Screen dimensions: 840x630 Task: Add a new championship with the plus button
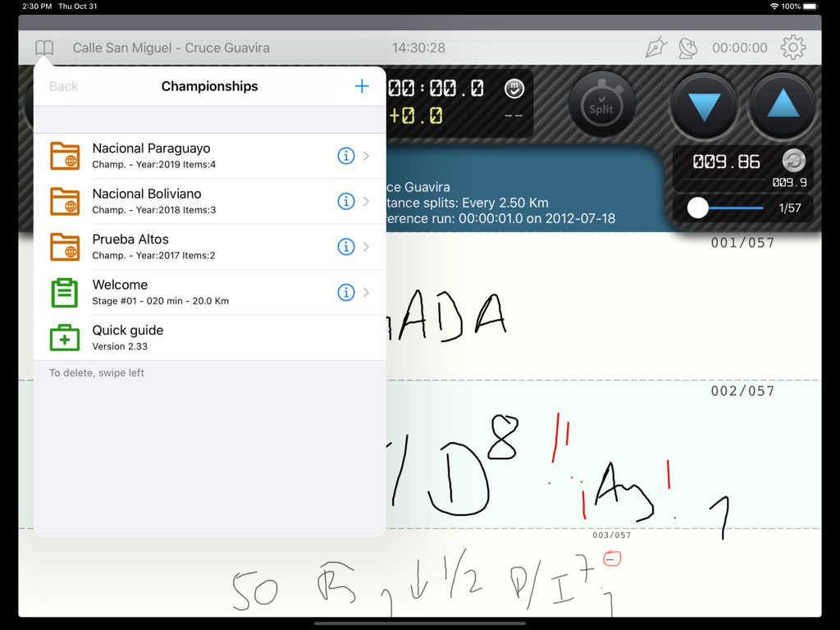point(361,85)
